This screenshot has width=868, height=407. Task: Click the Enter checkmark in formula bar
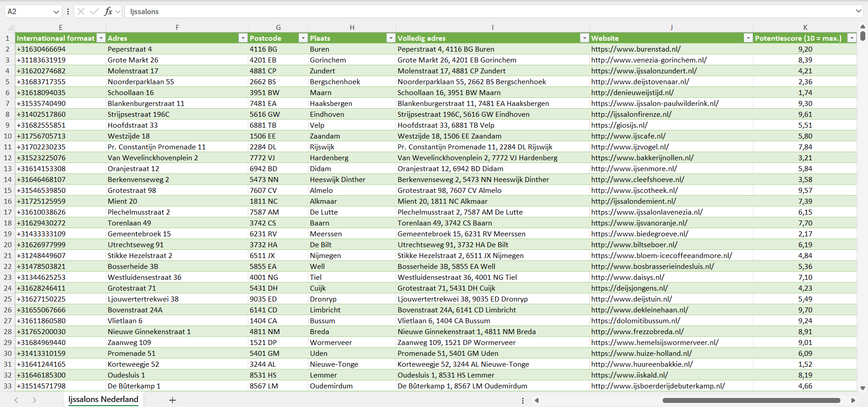tap(94, 11)
